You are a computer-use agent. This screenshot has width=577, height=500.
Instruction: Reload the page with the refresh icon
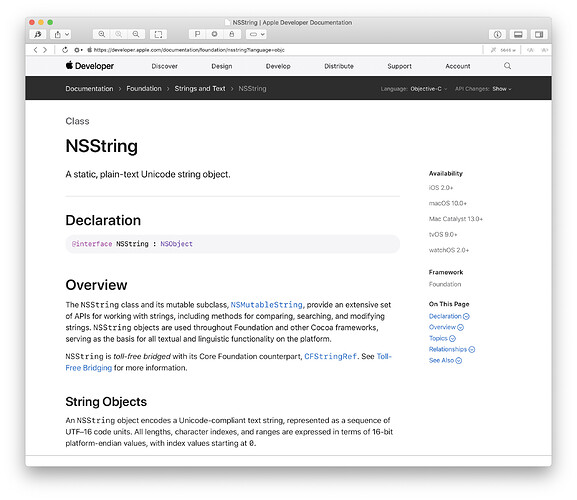click(65, 50)
